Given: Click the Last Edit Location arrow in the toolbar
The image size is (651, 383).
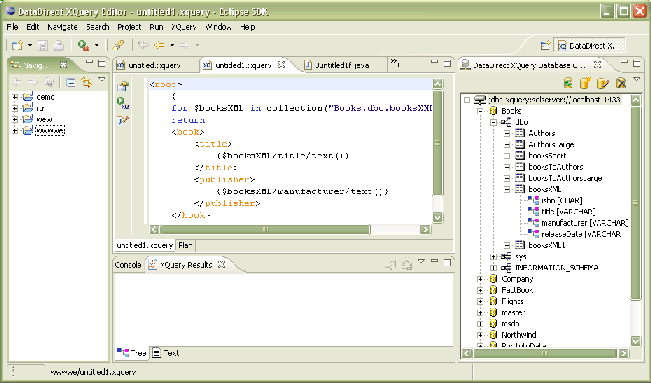Looking at the screenshot, I should 143,45.
